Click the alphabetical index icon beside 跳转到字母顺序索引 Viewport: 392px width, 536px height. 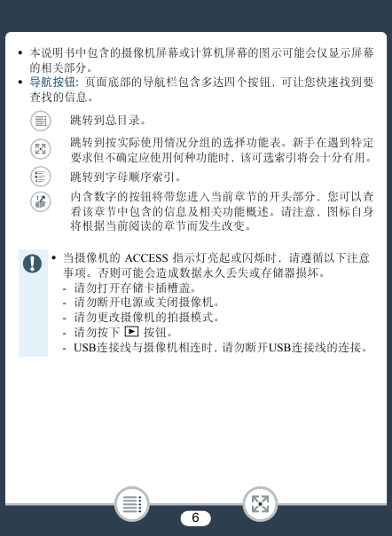coord(40,177)
